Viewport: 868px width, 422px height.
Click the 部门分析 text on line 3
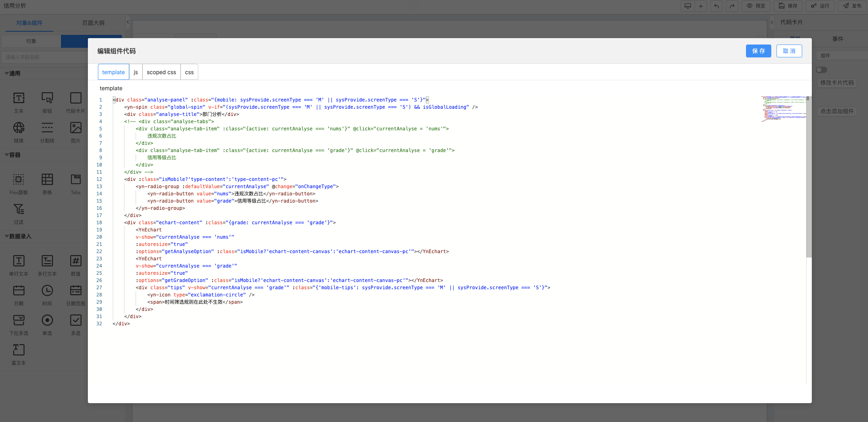click(x=212, y=114)
